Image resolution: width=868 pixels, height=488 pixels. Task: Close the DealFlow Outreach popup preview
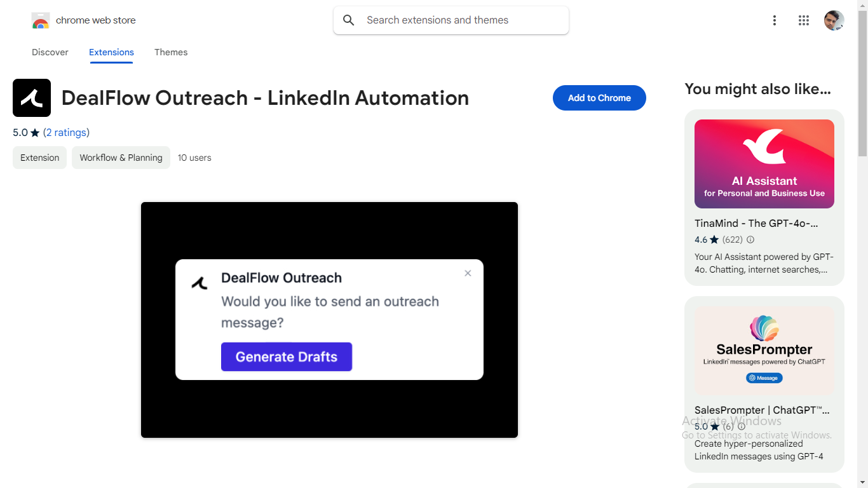(468, 273)
